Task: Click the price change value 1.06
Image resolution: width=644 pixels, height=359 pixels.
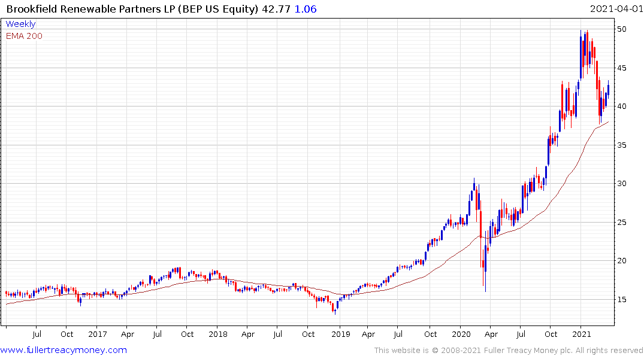Action: 306,9
